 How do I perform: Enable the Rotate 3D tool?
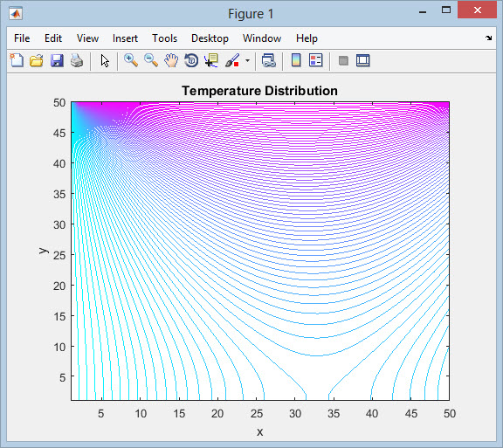coord(191,60)
